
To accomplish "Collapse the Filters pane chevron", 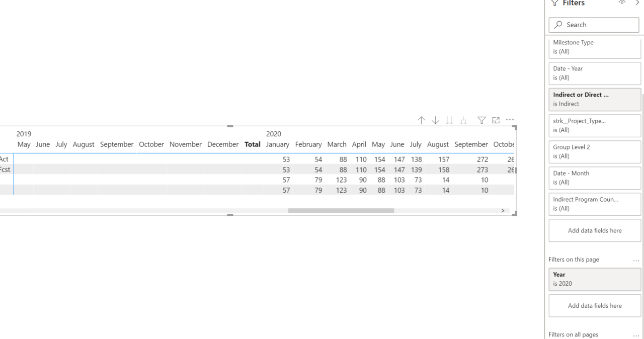I will [x=637, y=3].
